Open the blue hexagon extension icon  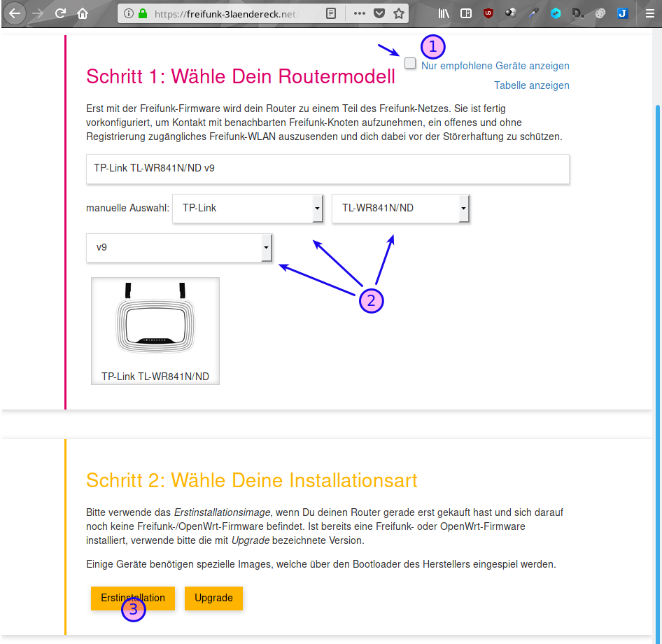tap(556, 13)
